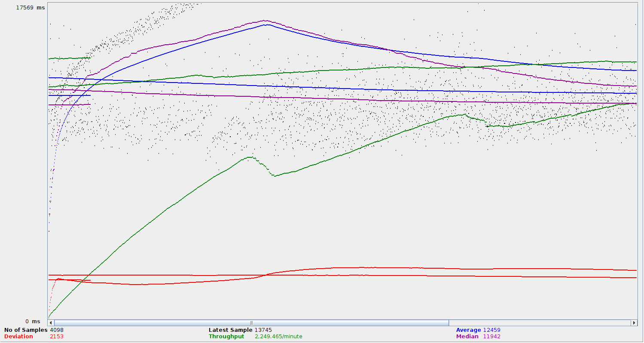Viewport: 644px width, 343px height.
Task: Click the "No of Samples" label
Action: click(x=26, y=330)
